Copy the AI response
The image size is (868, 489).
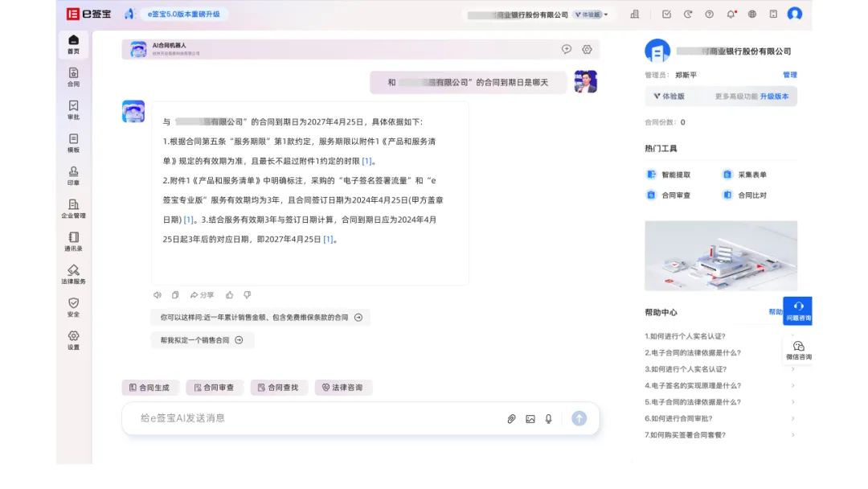(x=175, y=295)
